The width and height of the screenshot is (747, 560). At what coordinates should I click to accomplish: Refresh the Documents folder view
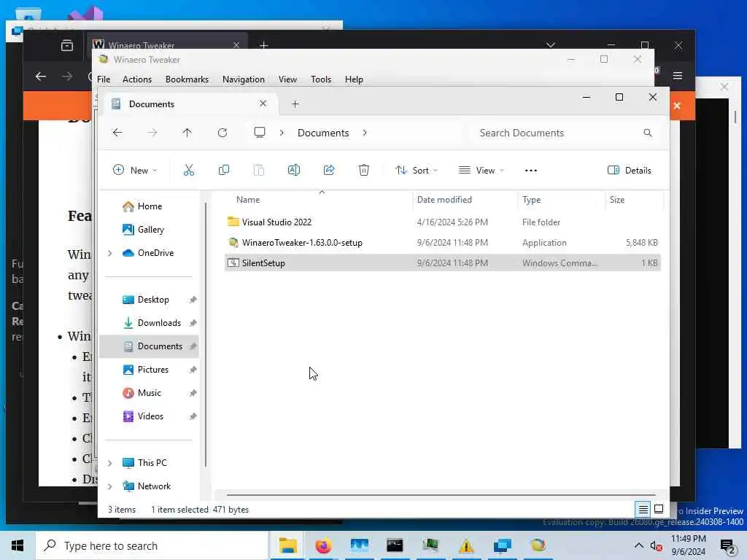222,133
